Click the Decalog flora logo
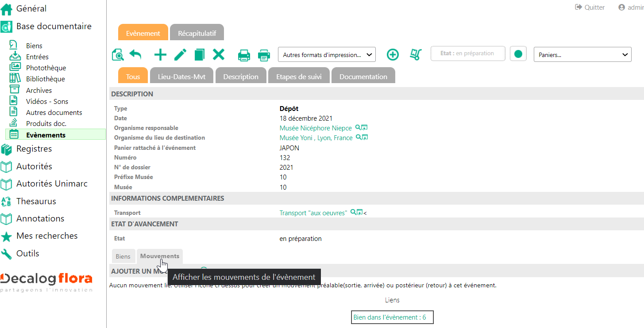Viewport: 644px width, 328px height. coord(46,282)
